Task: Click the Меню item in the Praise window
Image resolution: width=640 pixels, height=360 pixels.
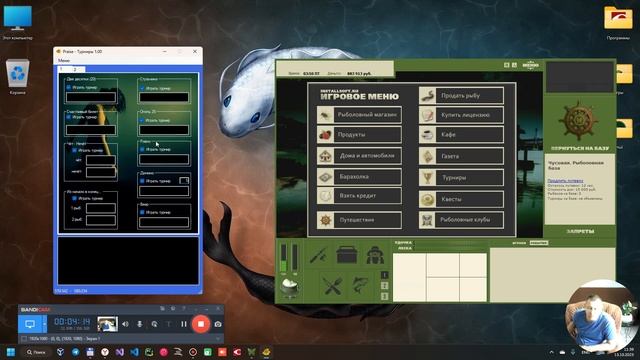Action: [64, 60]
